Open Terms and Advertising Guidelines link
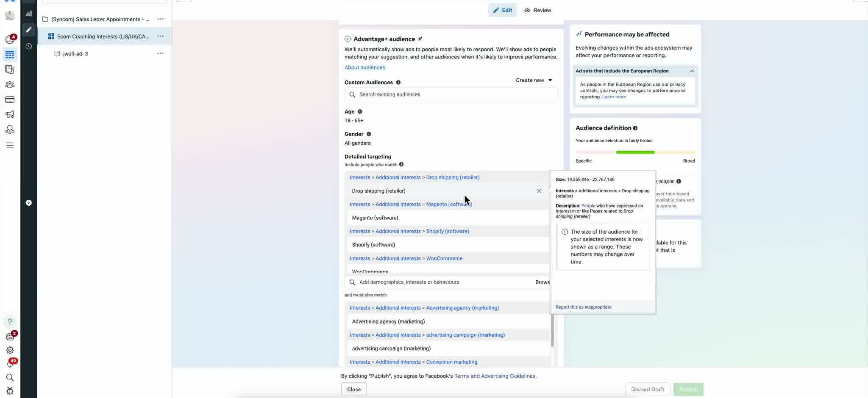The image size is (868, 398). coord(495,376)
